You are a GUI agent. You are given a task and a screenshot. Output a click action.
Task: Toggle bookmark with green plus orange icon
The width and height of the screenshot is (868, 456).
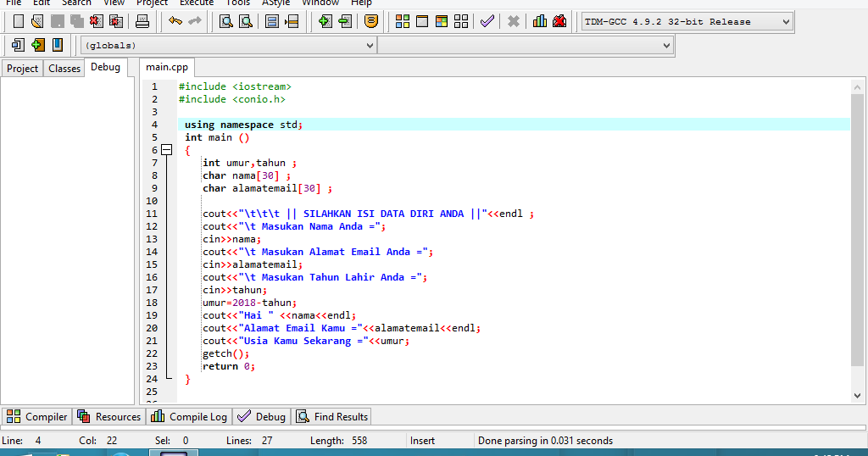(x=37, y=45)
